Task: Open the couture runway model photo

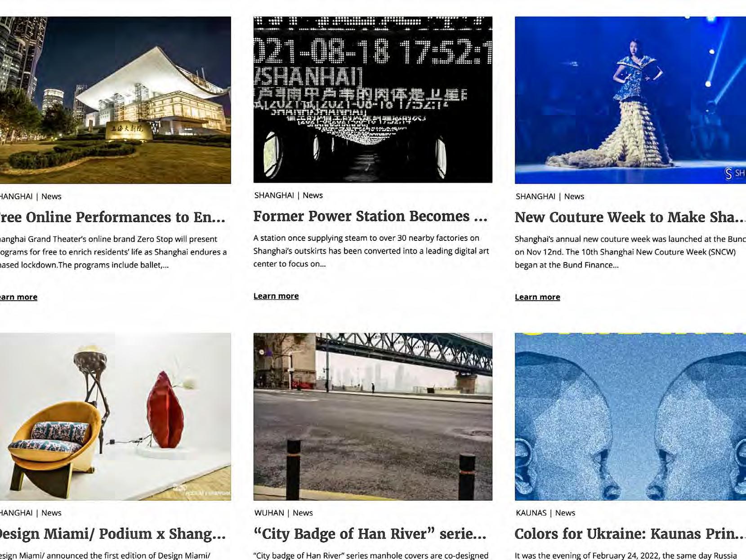Action: point(630,100)
